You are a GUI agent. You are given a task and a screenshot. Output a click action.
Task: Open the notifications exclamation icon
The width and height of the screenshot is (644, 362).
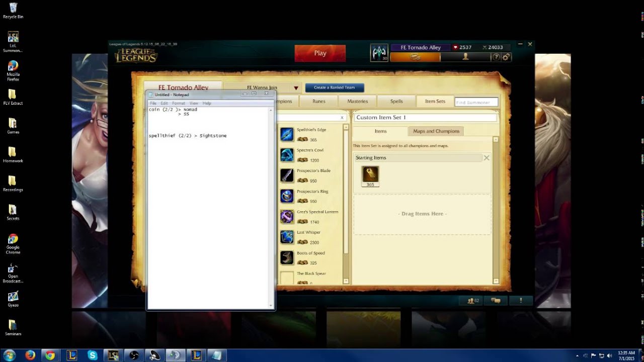click(521, 301)
